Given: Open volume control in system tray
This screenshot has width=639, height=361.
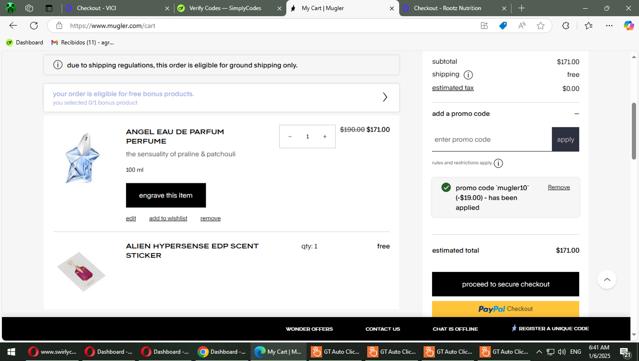Looking at the screenshot, I should click(x=562, y=352).
